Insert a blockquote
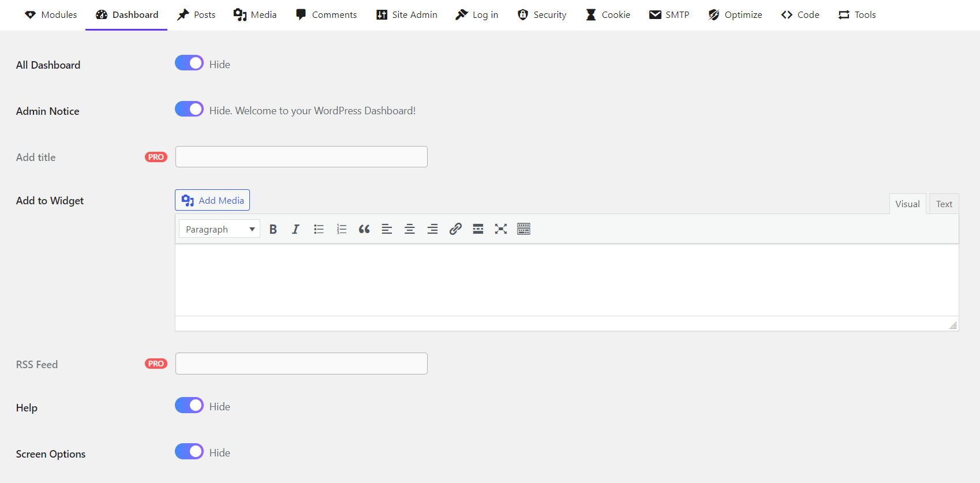 pos(364,229)
